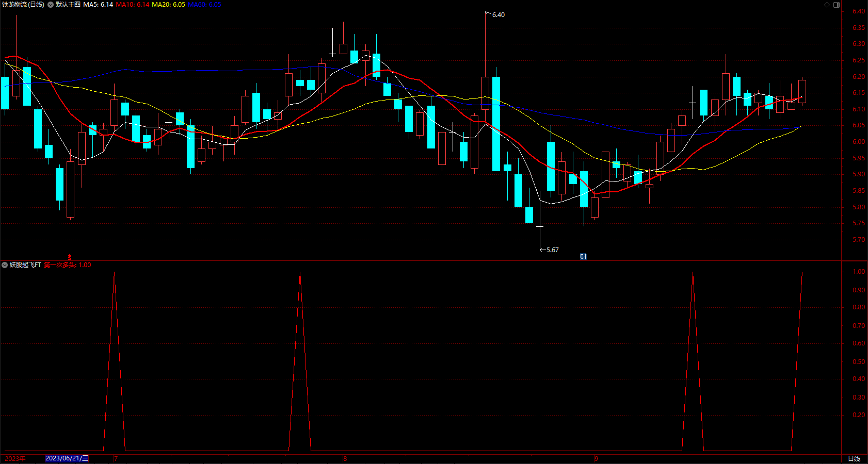Click the red S signal marker
Viewport: 868px width, 464px height.
pyautogui.click(x=70, y=257)
